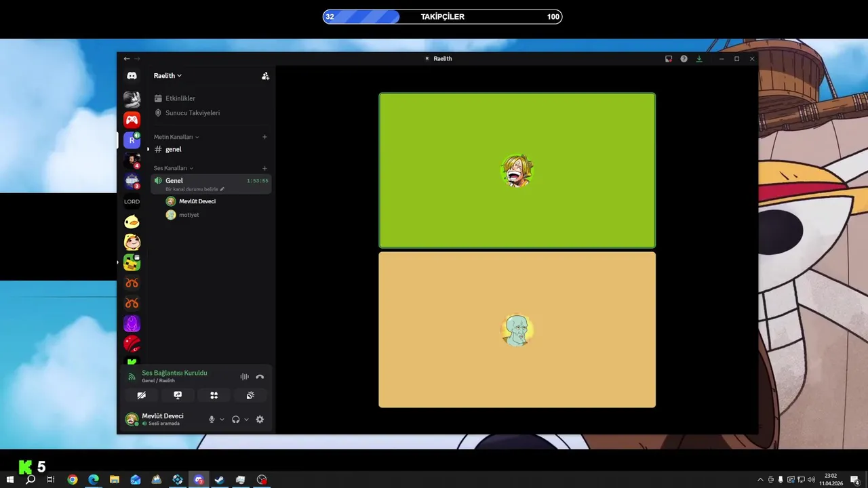Edit status via 'Bir kanal durumu belirle'
The height and width of the screenshot is (488, 868).
(195, 189)
